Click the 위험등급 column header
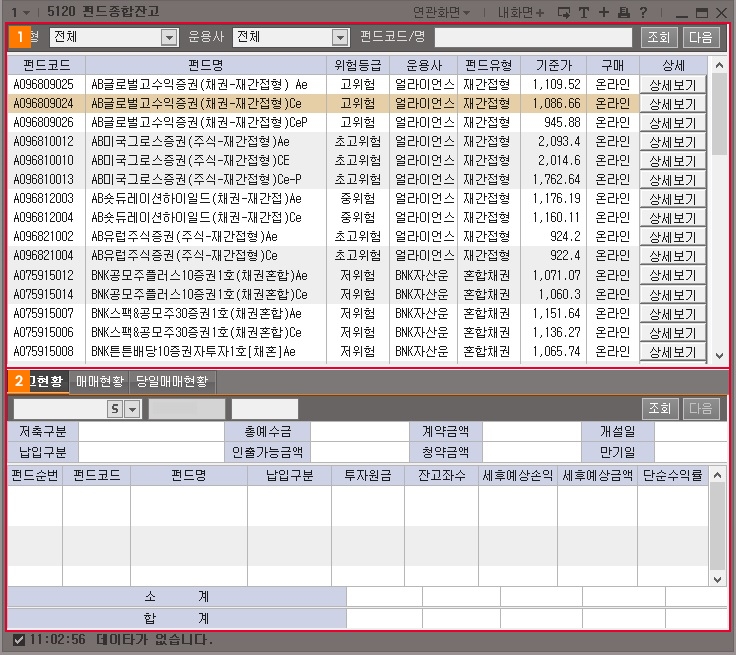The height and width of the screenshot is (655, 736). click(x=358, y=65)
